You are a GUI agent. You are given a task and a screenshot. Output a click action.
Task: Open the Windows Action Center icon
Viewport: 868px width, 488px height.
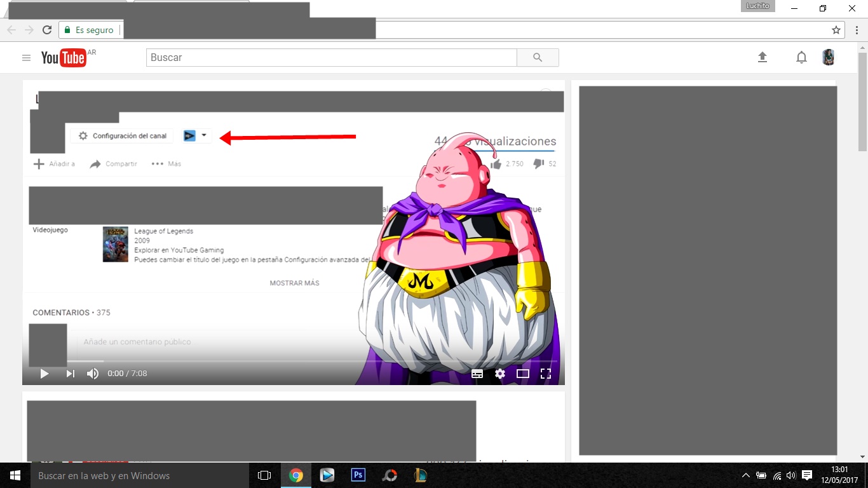807,475
